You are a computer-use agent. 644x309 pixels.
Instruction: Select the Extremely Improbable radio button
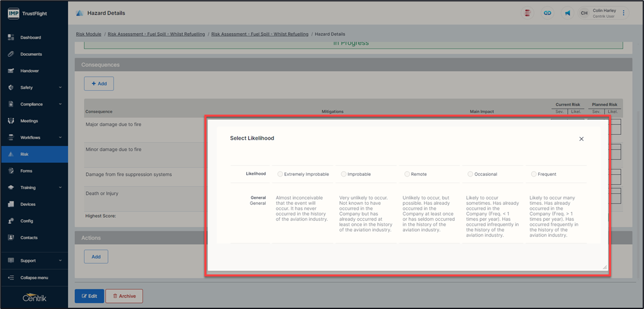[280, 174]
